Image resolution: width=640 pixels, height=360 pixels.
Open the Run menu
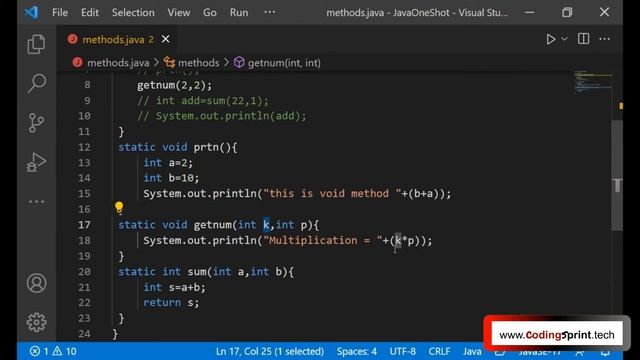(x=239, y=12)
